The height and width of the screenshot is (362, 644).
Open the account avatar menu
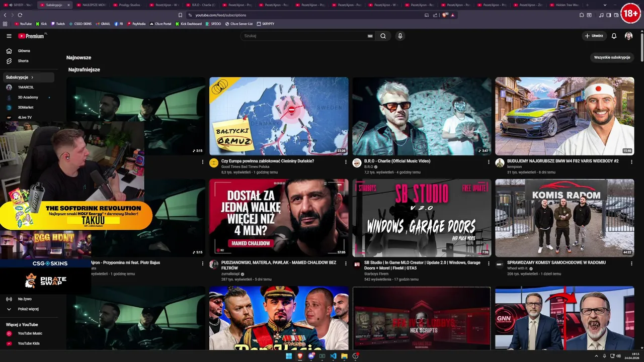coord(628,36)
